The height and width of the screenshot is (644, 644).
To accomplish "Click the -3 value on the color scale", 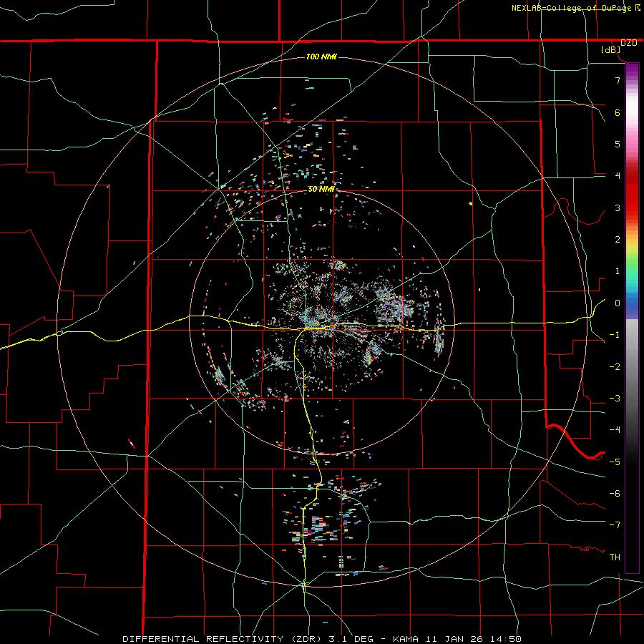I will [615, 399].
